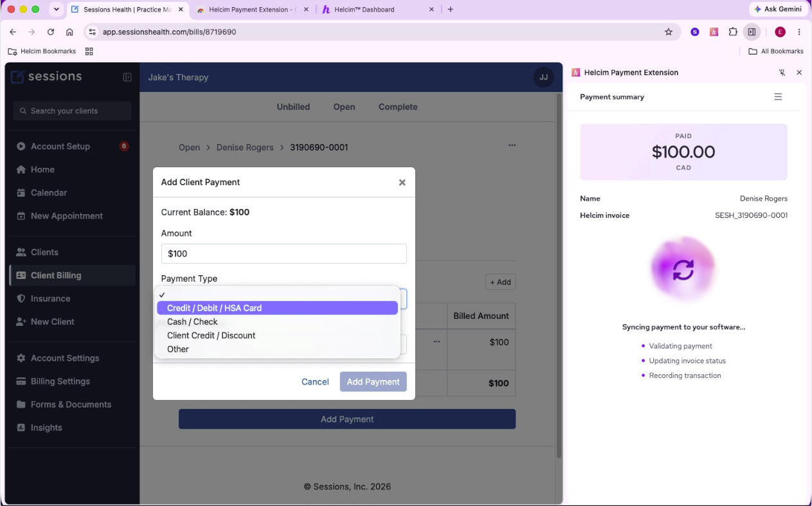Click the site info icon in address bar
Image resolution: width=812 pixels, height=506 pixels.
(92, 32)
